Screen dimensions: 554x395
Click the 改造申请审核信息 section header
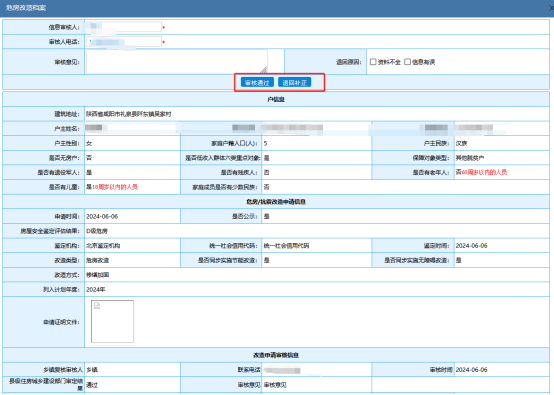tap(276, 355)
